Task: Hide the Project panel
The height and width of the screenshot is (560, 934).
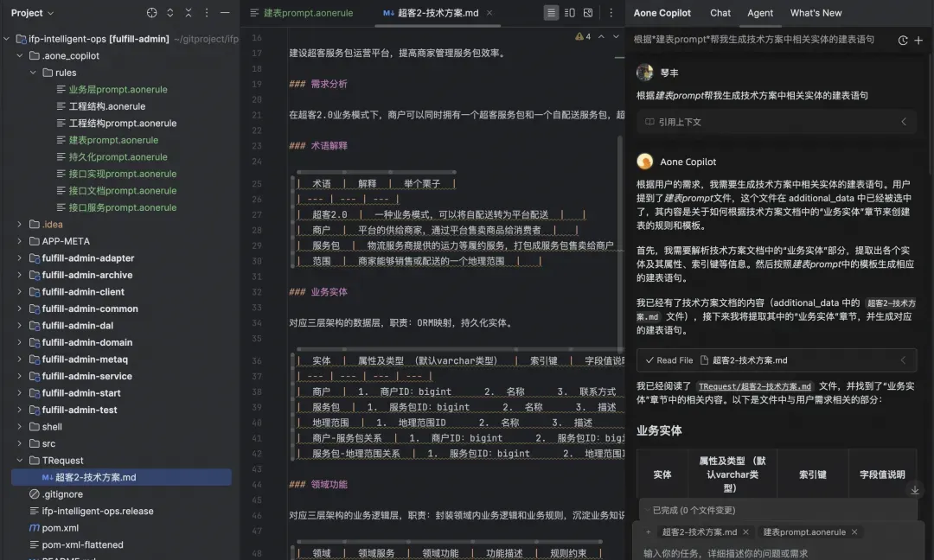Action: tap(225, 12)
